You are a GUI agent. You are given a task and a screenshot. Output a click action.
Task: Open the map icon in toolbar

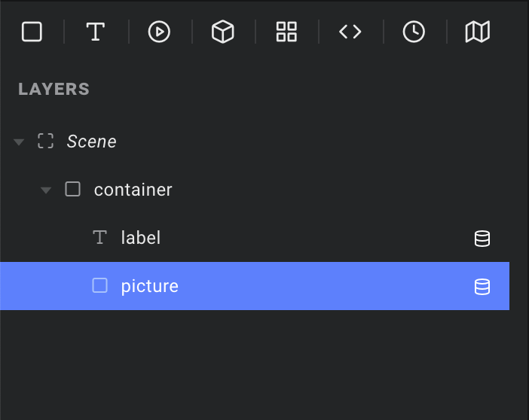coord(478,32)
